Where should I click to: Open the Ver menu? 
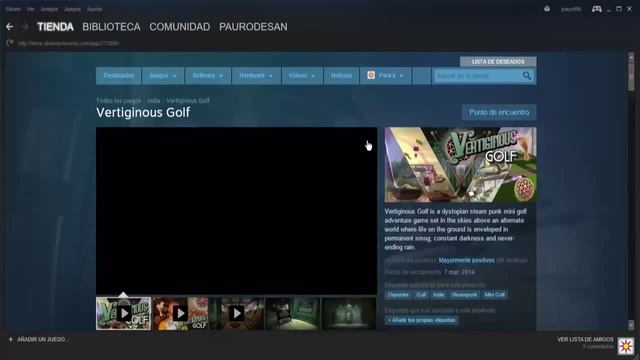coord(31,9)
